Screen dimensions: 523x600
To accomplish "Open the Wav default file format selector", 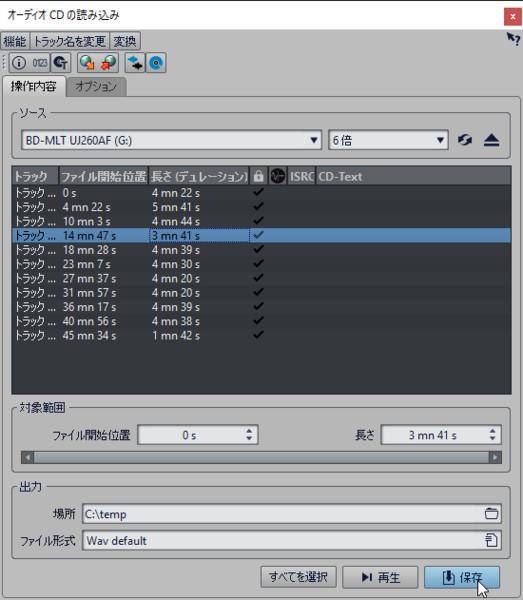I will [x=292, y=541].
